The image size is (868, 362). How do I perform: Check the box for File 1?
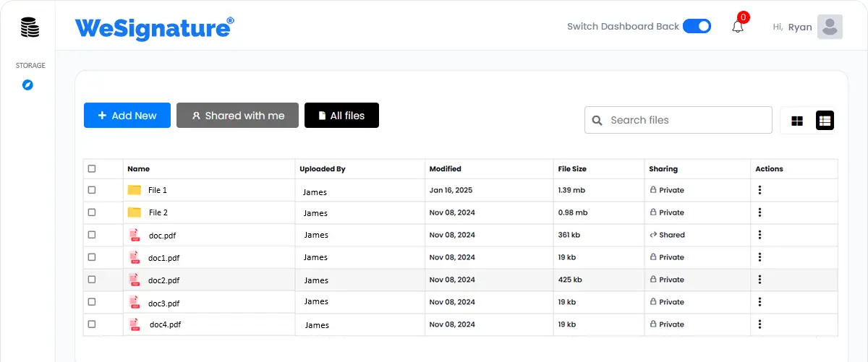click(x=92, y=190)
